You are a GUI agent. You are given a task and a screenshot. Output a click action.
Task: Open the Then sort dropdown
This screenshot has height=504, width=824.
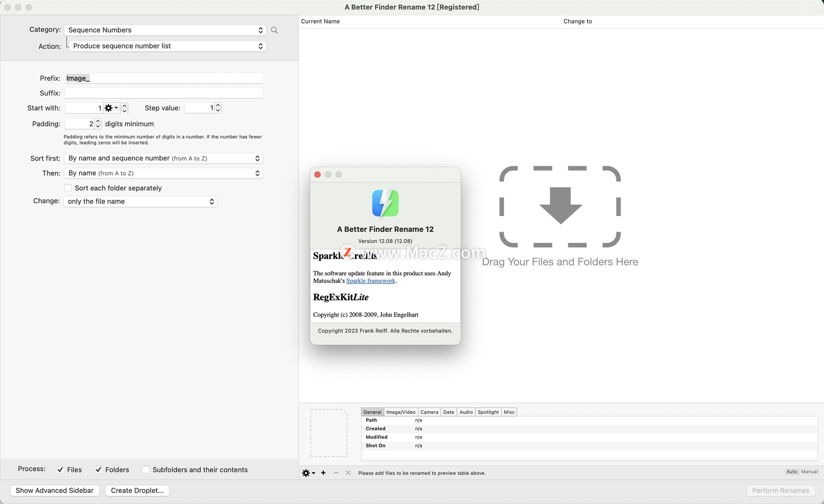(164, 173)
